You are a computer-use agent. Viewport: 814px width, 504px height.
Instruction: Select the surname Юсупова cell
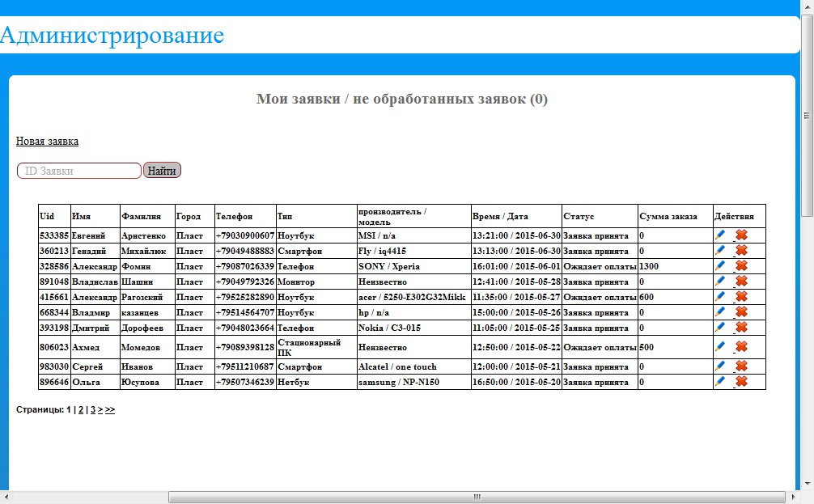(x=147, y=382)
